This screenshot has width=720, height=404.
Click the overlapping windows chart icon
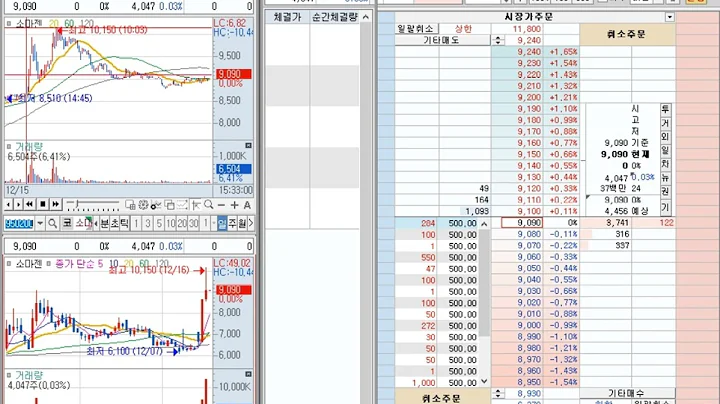click(169, 205)
